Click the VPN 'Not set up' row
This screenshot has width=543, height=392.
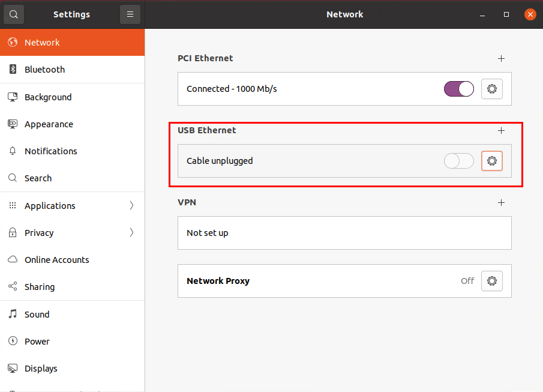[x=344, y=233]
